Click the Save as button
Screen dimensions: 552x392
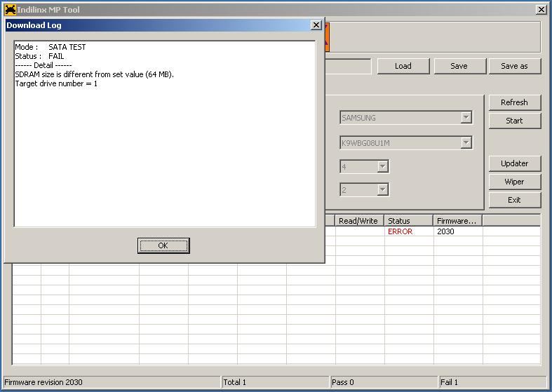(x=514, y=66)
